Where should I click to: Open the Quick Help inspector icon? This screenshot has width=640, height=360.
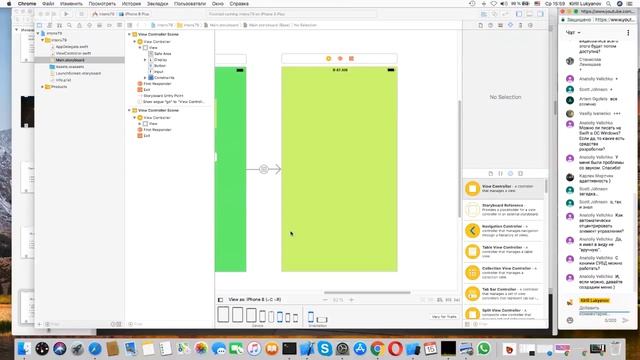tap(490, 25)
